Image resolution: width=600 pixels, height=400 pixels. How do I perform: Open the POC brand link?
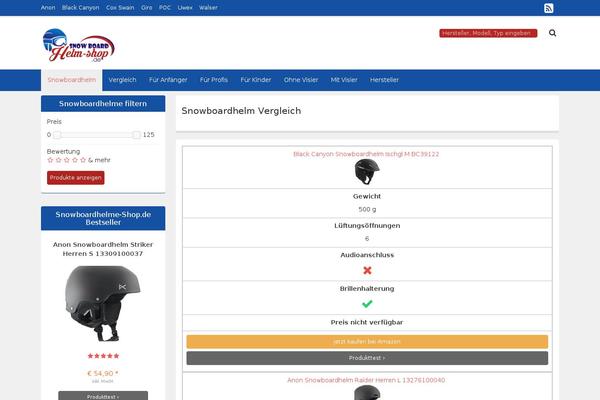coord(165,7)
